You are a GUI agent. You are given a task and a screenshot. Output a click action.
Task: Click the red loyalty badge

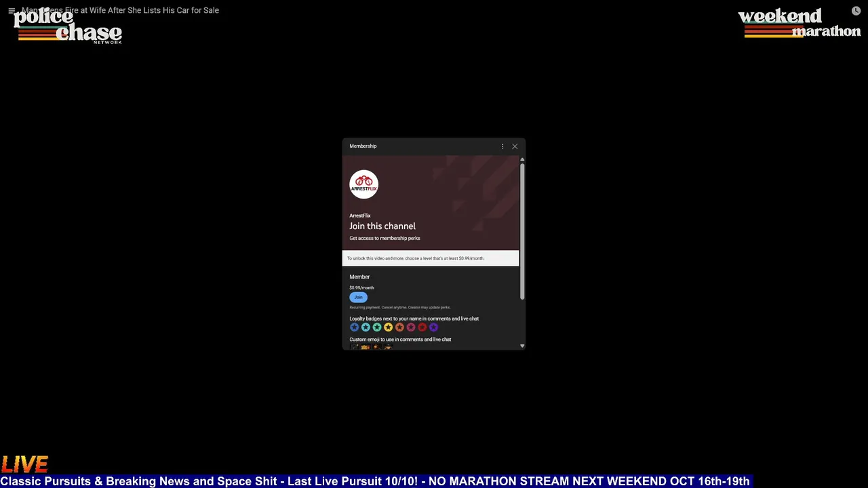pyautogui.click(x=422, y=327)
